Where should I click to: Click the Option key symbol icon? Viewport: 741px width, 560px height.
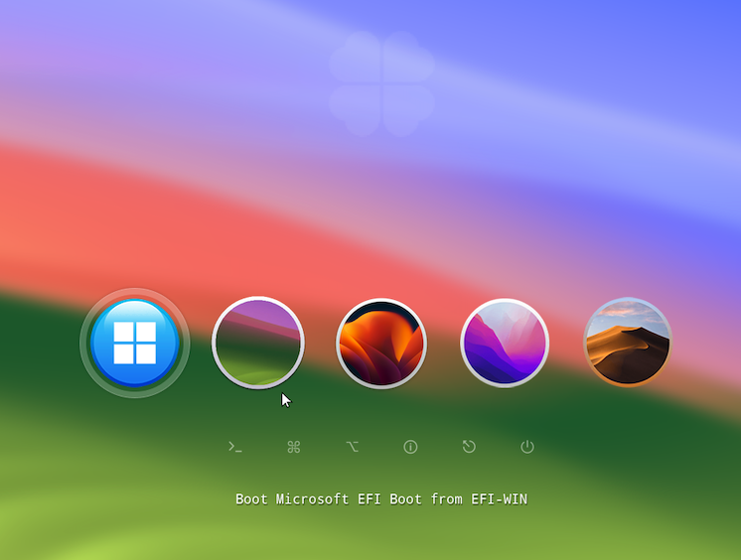coord(352,447)
